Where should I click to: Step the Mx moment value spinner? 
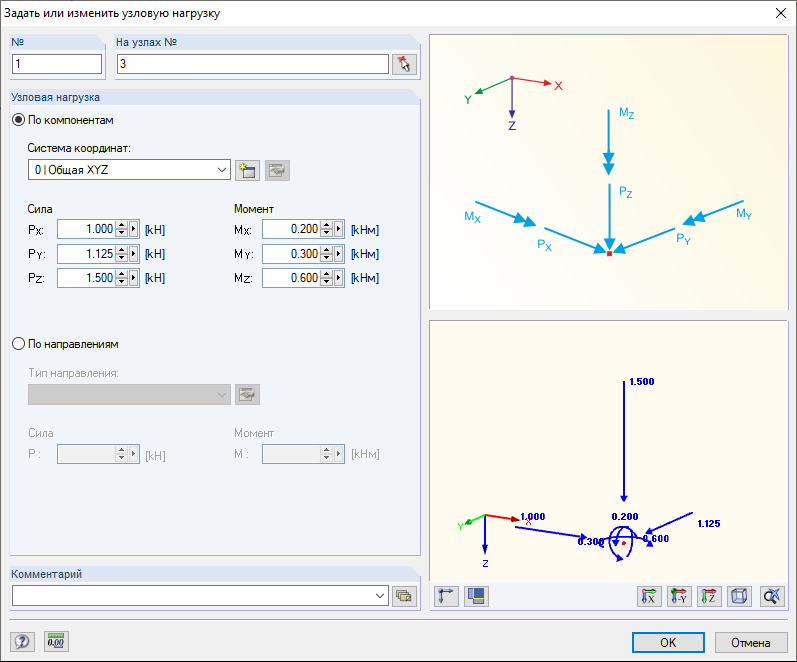pyautogui.click(x=327, y=229)
